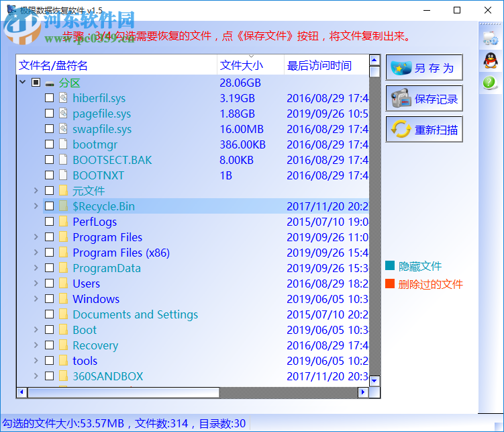Click the Documents and Settings folder icon
The image size is (504, 432).
63,314
